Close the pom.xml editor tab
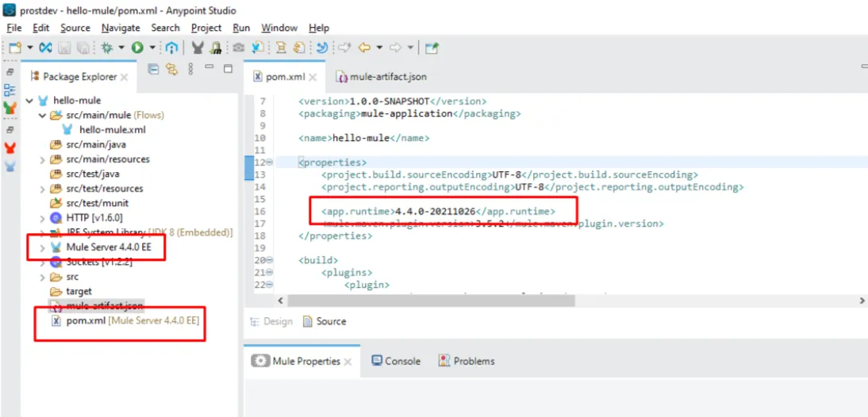 pos(313,78)
